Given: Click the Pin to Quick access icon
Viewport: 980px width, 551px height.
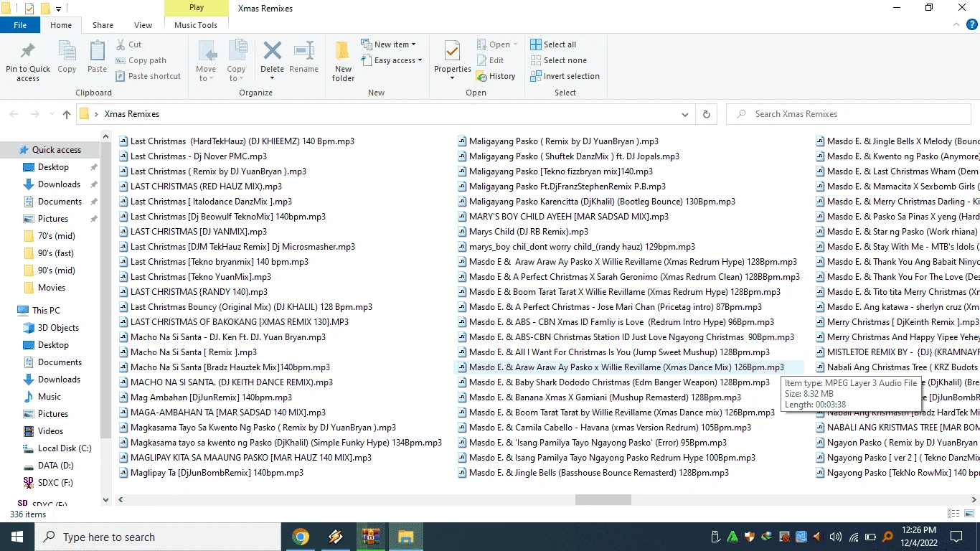Looking at the screenshot, I should (28, 52).
